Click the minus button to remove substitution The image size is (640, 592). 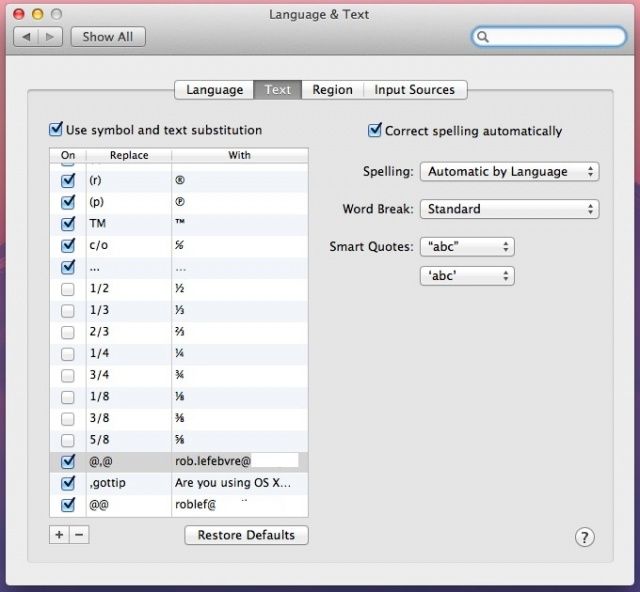pos(80,535)
